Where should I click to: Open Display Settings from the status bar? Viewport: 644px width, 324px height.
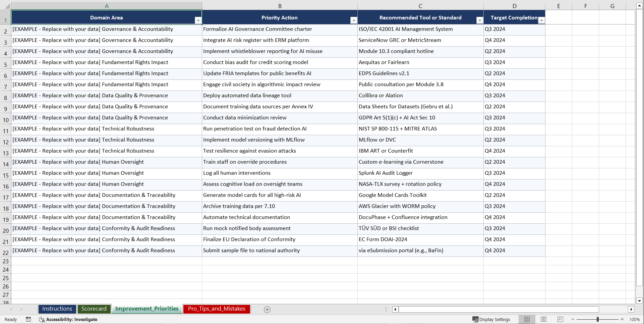coord(491,319)
